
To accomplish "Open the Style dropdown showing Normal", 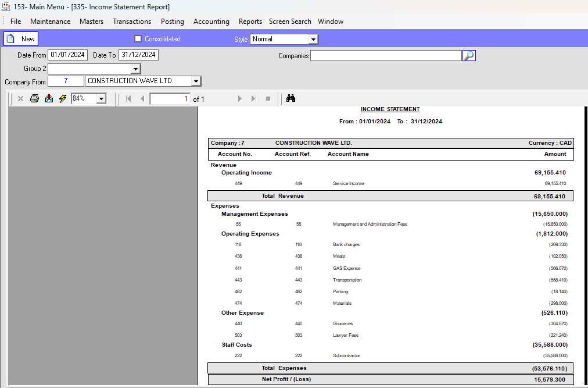I will (313, 39).
